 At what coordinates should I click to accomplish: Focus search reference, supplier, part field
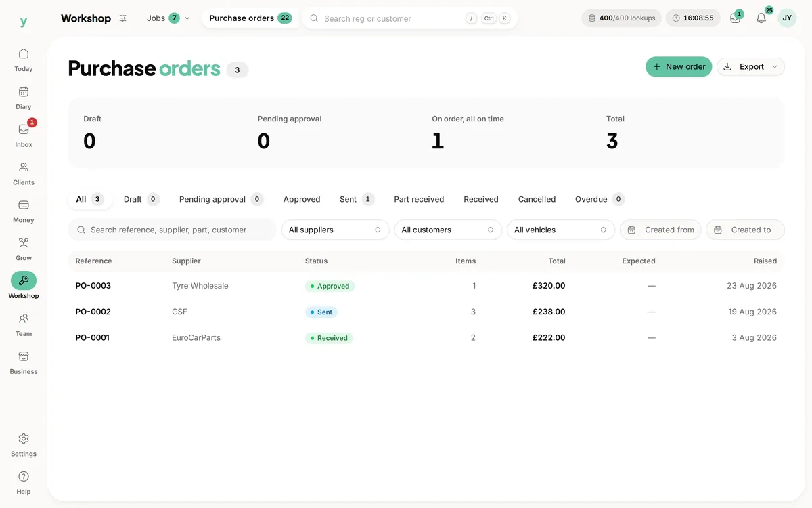coord(172,230)
